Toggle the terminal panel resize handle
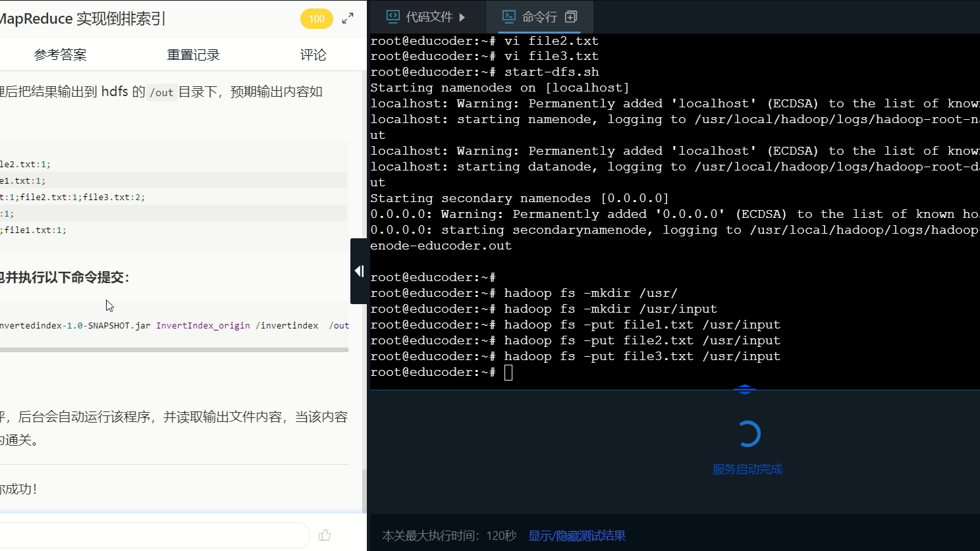This screenshot has width=980, height=551. (745, 389)
